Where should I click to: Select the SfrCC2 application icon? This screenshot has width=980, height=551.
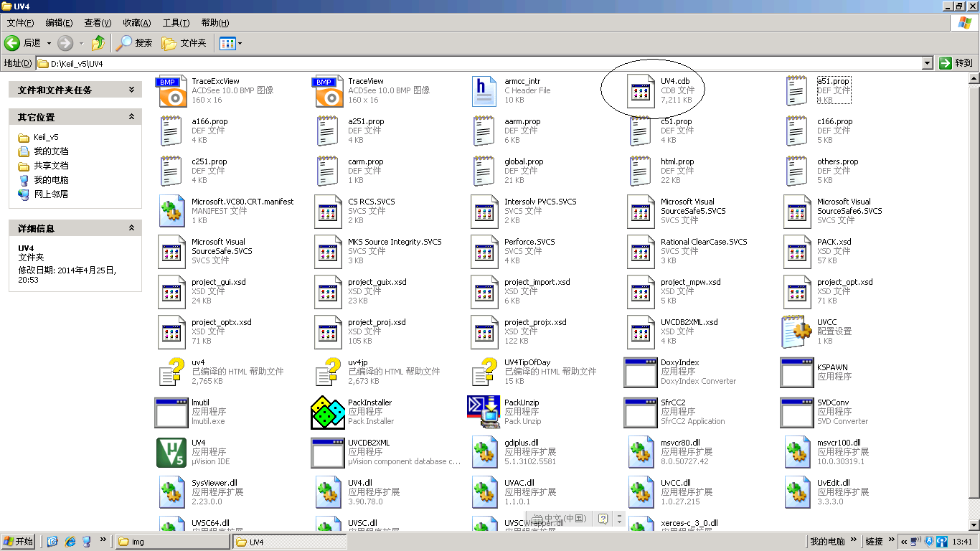[x=641, y=412]
